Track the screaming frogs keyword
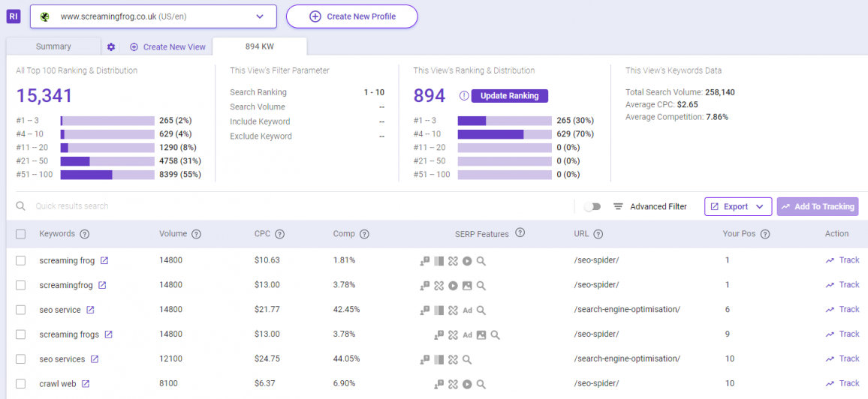The width and height of the screenshot is (868, 399). (842, 334)
